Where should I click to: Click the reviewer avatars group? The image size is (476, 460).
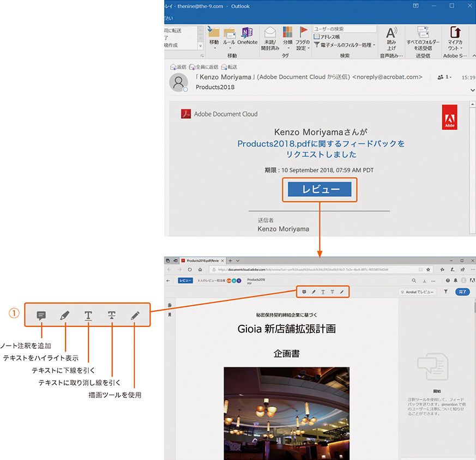pyautogui.click(x=234, y=281)
